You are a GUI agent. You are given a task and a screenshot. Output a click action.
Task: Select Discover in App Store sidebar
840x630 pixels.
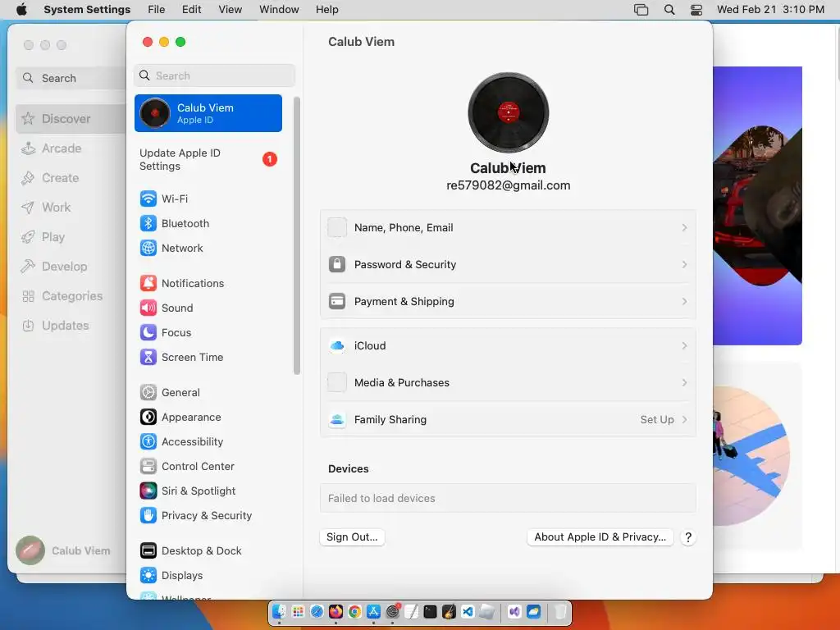pos(71,119)
